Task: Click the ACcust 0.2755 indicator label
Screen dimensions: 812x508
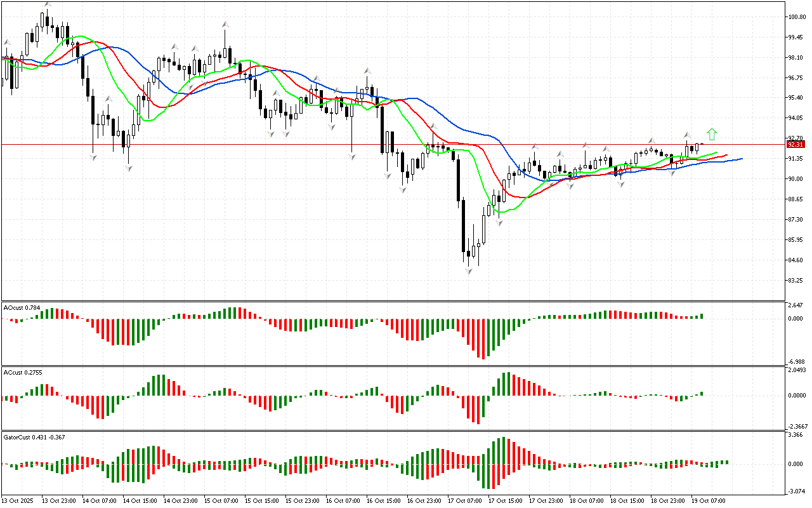Action: [23, 373]
